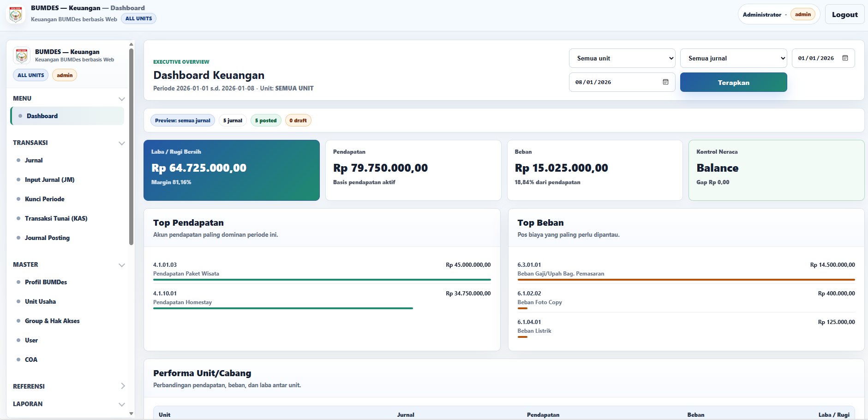Click Beban Listrik row label
The width and height of the screenshot is (868, 420).
click(534, 331)
